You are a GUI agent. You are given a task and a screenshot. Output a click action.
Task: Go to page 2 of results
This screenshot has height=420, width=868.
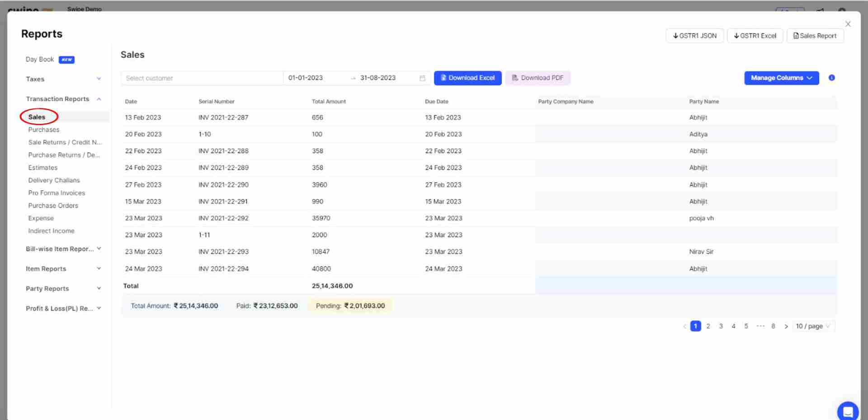(x=708, y=326)
